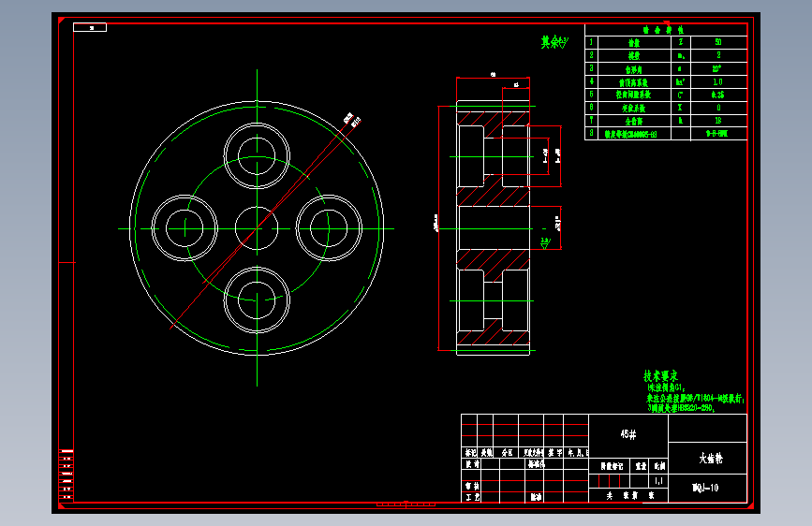Viewport: 812px width, 526px height.
Task: Click value 1.0 in gear parameter table
Action: click(717, 81)
